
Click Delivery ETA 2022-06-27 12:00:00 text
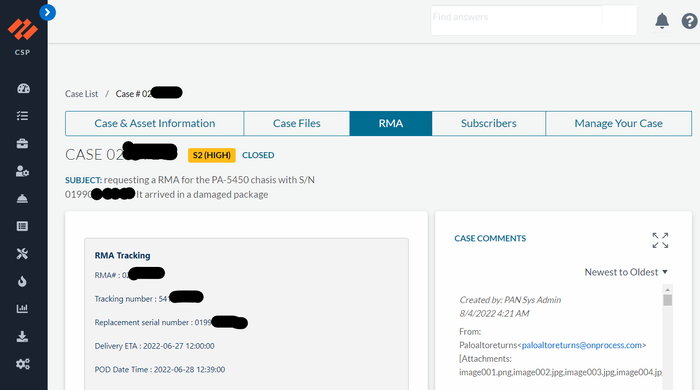[154, 346]
